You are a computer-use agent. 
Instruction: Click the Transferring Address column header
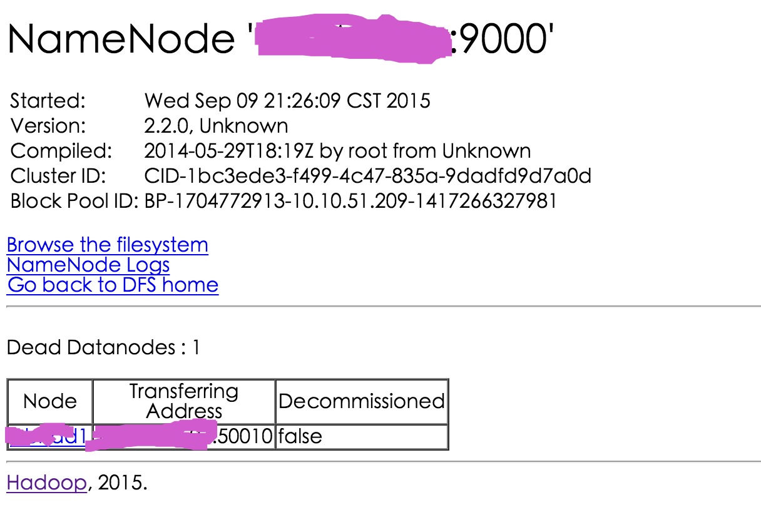coord(184,401)
